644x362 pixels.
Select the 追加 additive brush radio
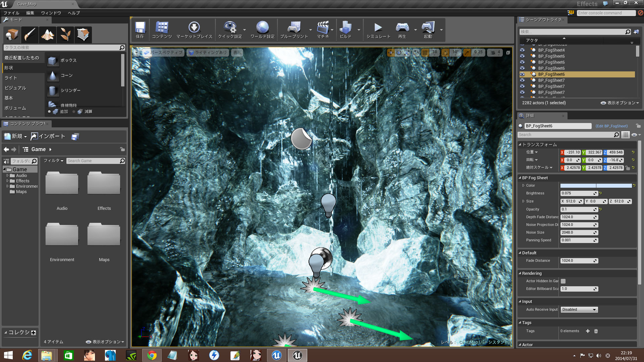49,112
